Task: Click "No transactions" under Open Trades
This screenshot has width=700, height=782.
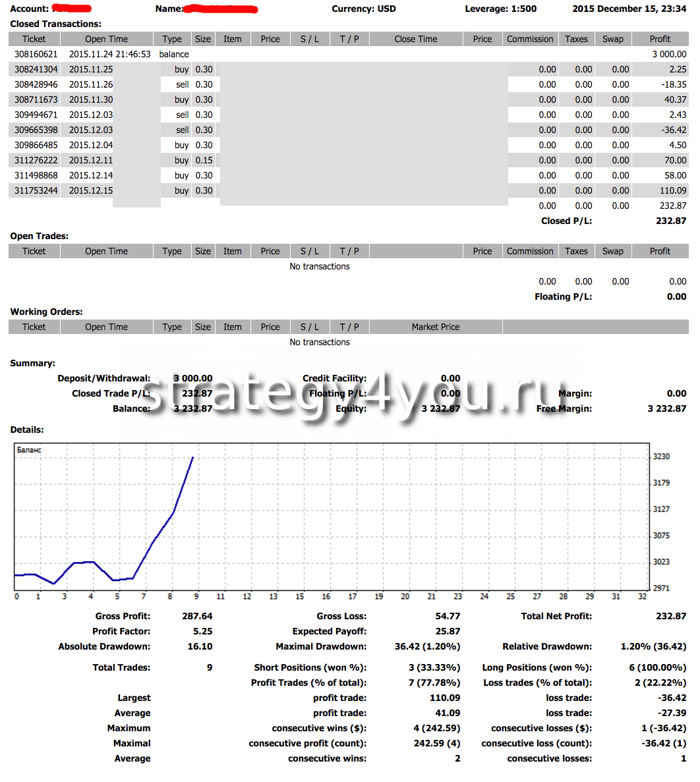Action: coord(320,266)
